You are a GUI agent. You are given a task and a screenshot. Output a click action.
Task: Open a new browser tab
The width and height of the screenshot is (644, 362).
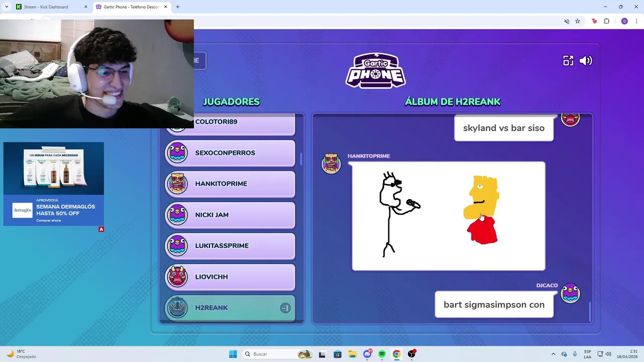178,7
